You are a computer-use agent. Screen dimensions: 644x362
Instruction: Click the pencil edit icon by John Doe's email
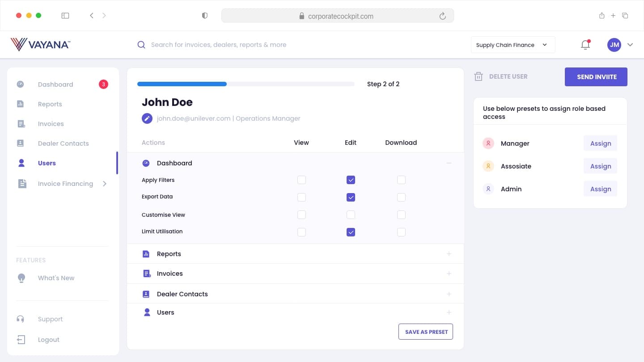click(147, 118)
